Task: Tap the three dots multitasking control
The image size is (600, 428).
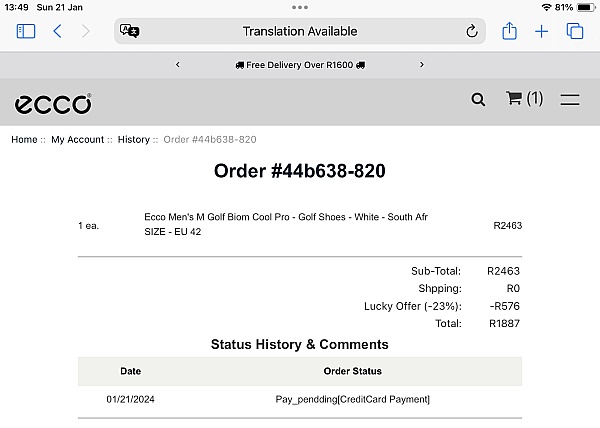Action: 300,6
